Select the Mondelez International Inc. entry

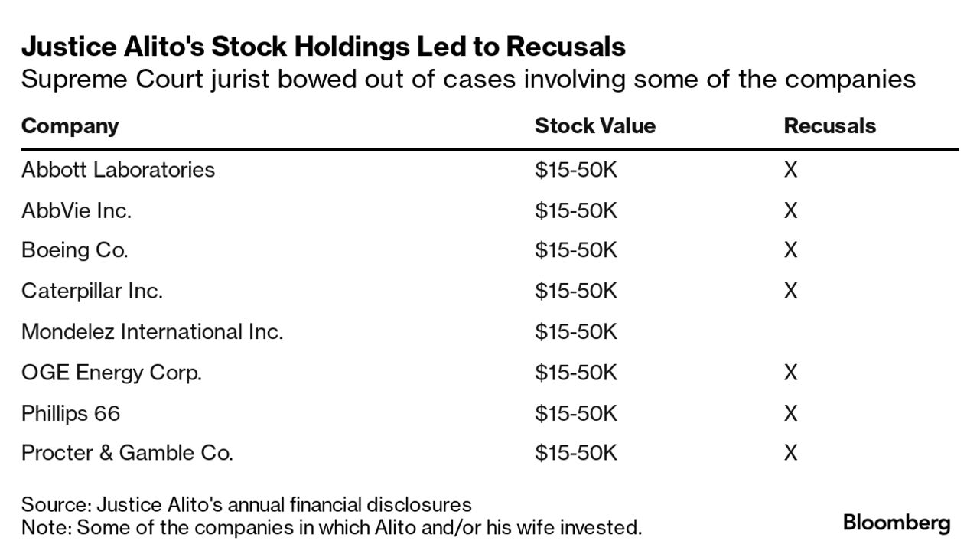pyautogui.click(x=152, y=332)
